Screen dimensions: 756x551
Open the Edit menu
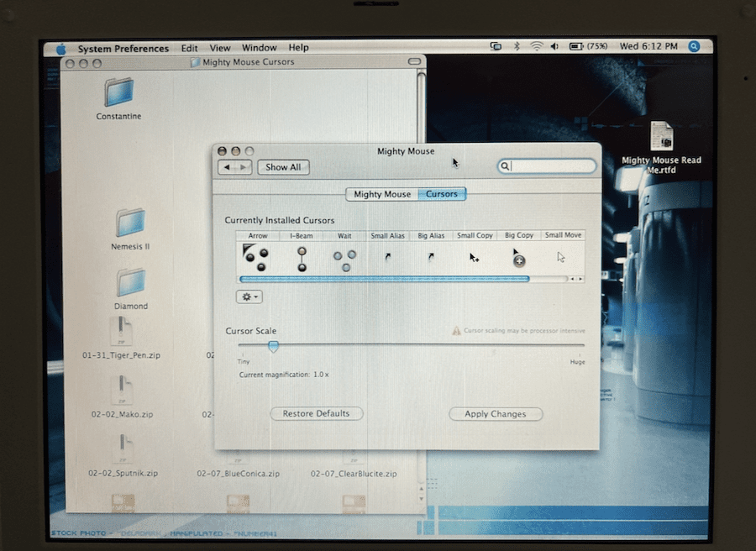coord(190,48)
